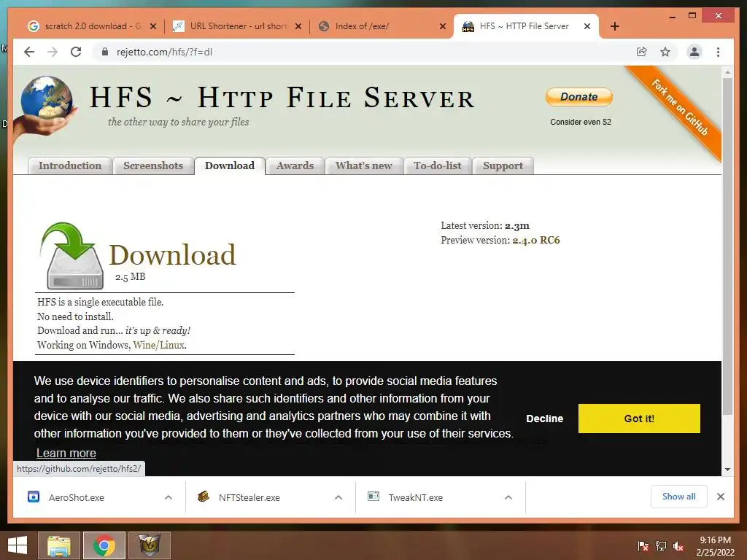This screenshot has width=747, height=560.
Task: Click the Action Center flag tray icon
Action: pyautogui.click(x=643, y=546)
